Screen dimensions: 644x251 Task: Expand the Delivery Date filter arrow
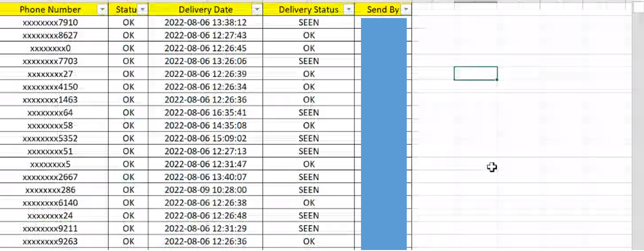point(257,10)
